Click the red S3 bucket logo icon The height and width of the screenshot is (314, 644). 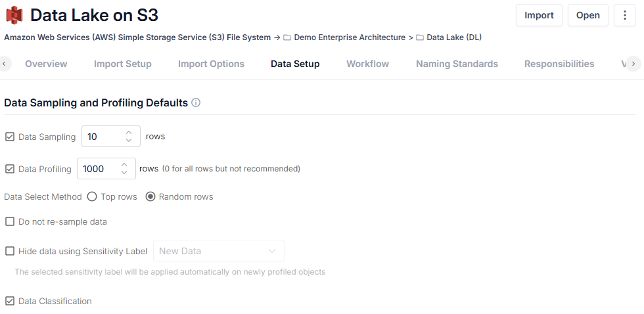point(14,15)
